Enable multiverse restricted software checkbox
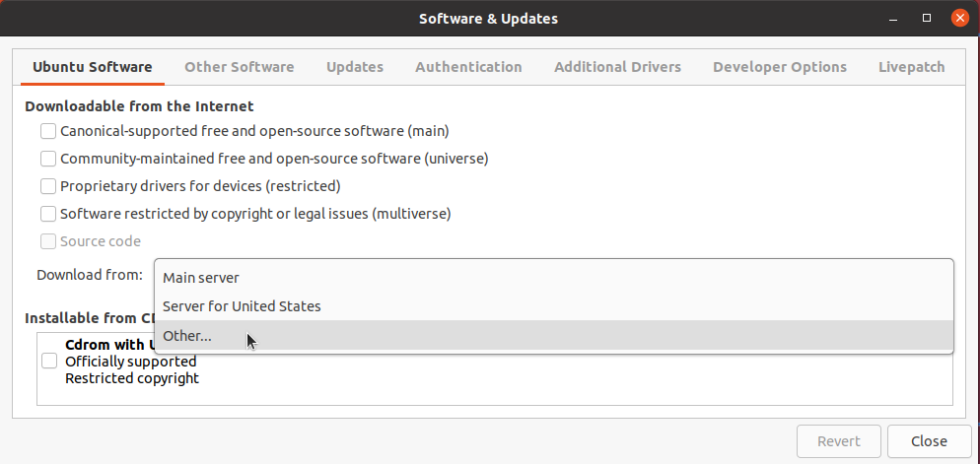This screenshot has width=980, height=464. point(48,214)
